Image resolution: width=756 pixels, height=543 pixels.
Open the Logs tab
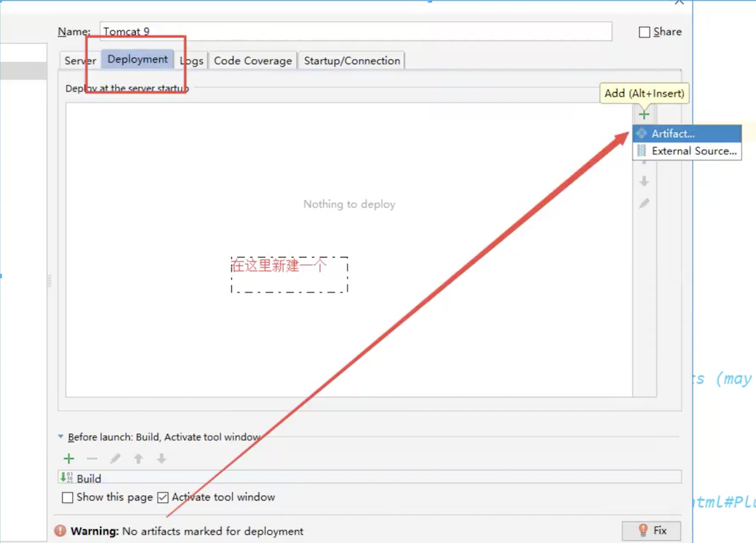click(x=191, y=61)
